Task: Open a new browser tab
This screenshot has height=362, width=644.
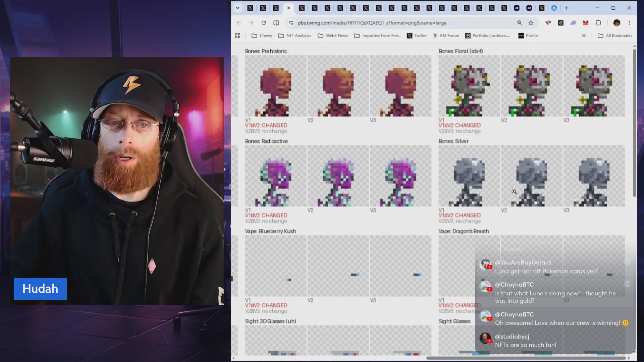Action: click(566, 8)
